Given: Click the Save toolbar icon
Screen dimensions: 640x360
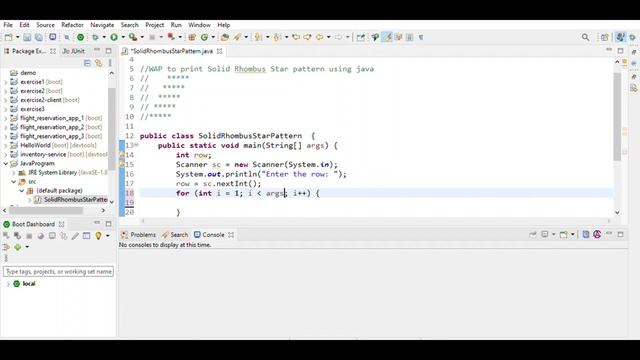Looking at the screenshot, I should tap(27, 37).
